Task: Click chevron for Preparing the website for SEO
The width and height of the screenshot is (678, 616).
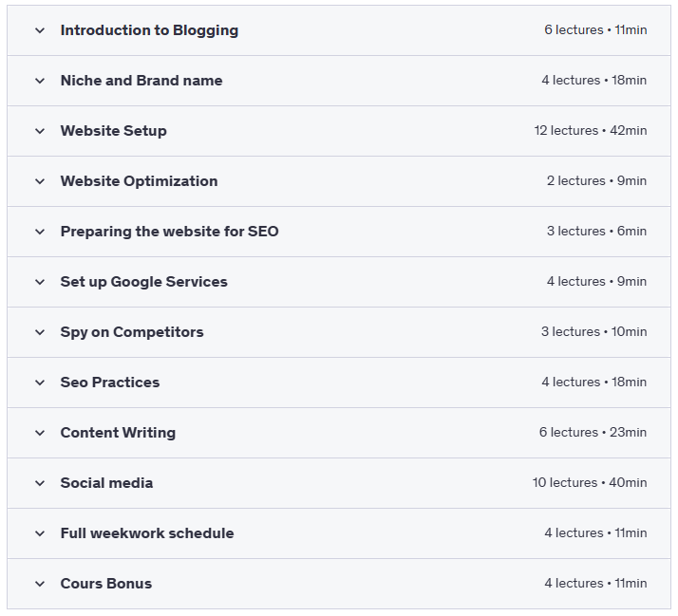Action: [40, 232]
